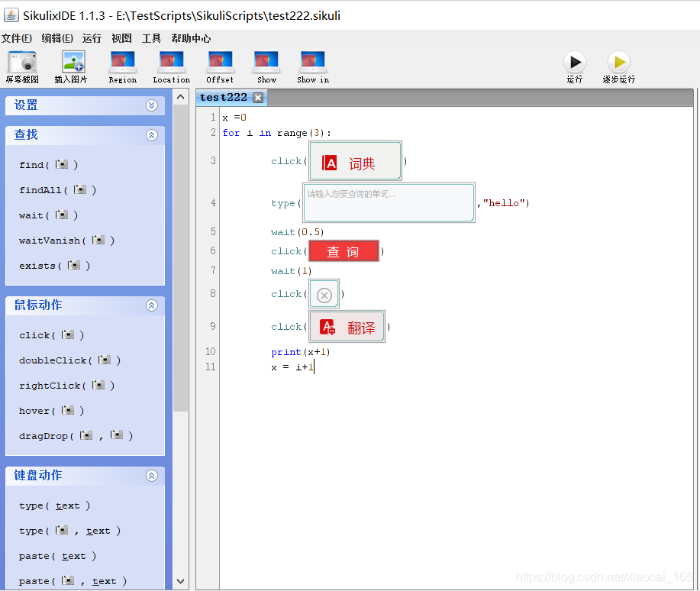Insert the paste( text ) command
700x591 pixels.
57,556
